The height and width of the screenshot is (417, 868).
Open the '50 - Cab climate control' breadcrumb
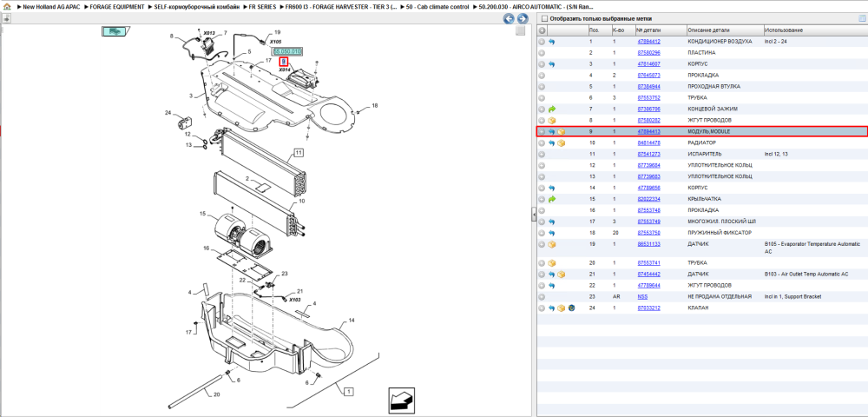(x=437, y=7)
